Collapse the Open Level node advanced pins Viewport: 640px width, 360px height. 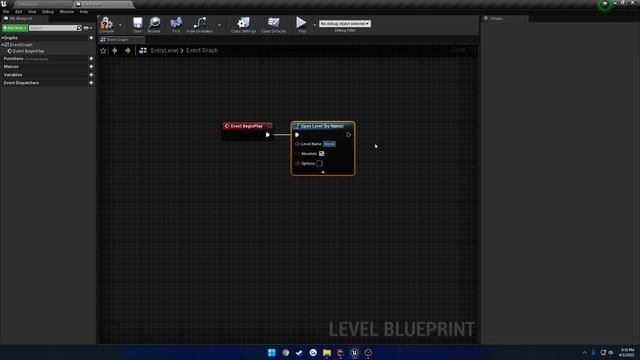pos(323,172)
